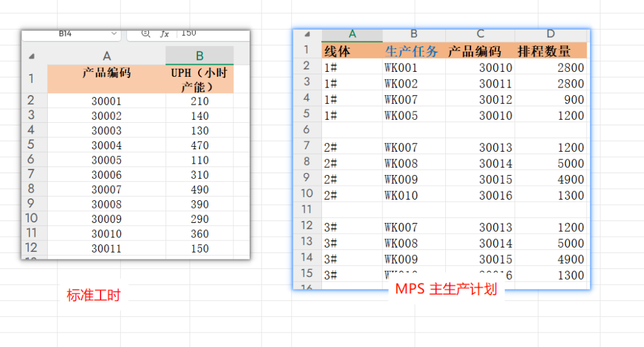Select cell containing 30009

click(107, 219)
